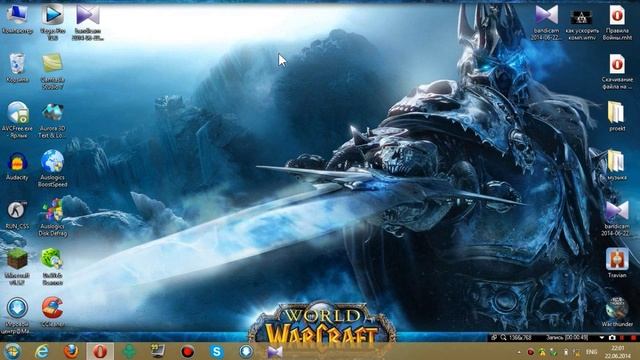Select the bandicam file between музыка and Travian
This screenshot has width=640, height=360.
pos(617,217)
